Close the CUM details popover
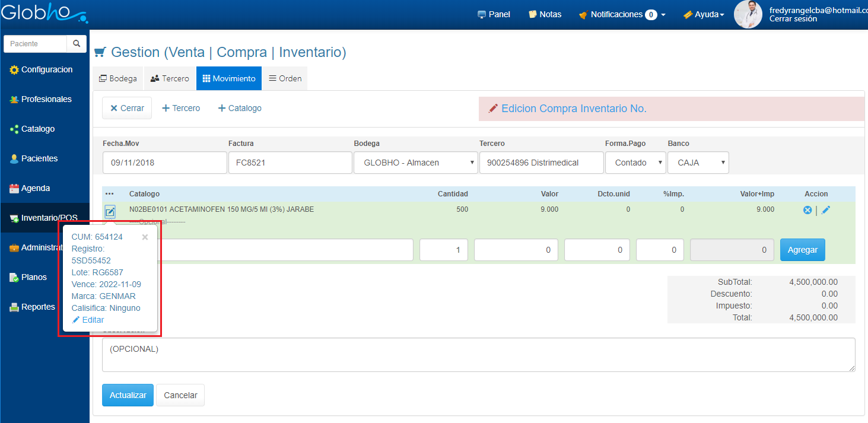Screen dimensions: 868x423 click(145, 237)
